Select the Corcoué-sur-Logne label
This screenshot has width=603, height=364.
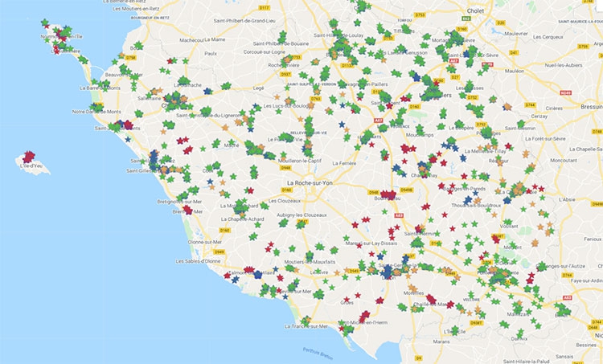(x=265, y=52)
